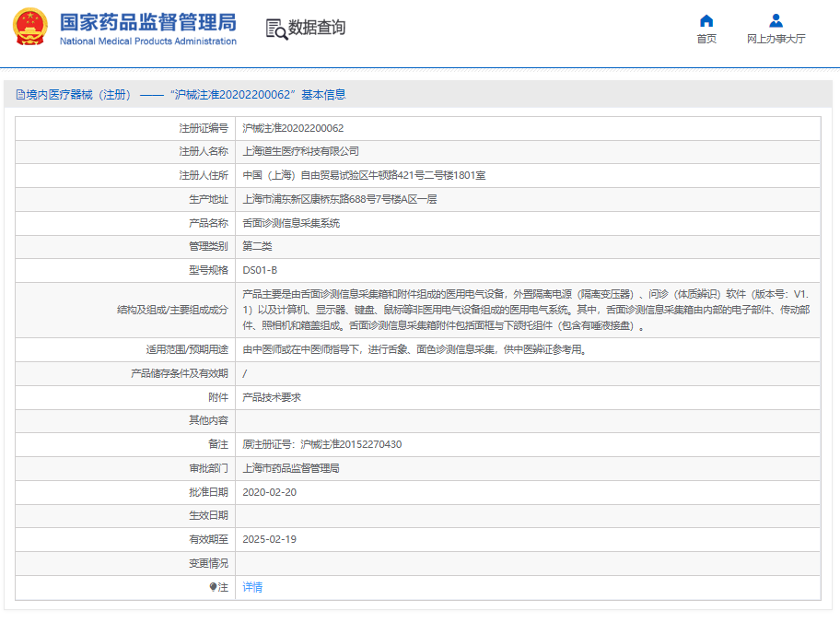The width and height of the screenshot is (840, 623).
Task: Click the 数据查询 heading text
Action: pyautogui.click(x=317, y=28)
